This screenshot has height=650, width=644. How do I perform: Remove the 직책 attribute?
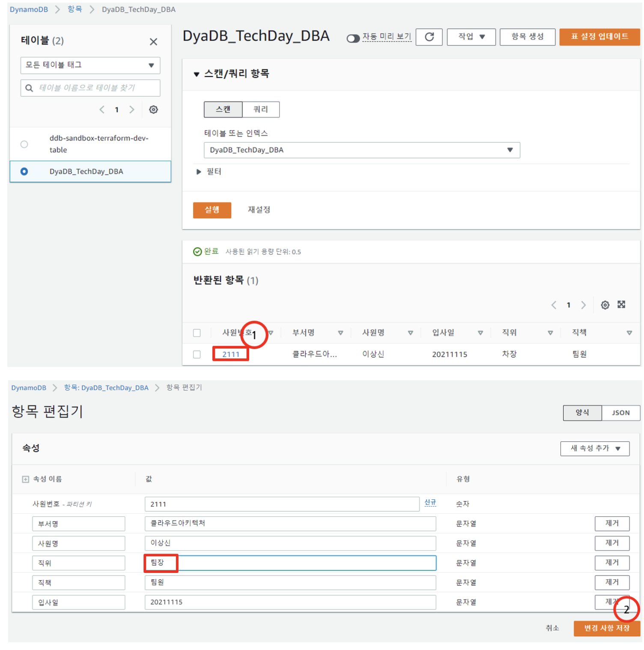612,582
